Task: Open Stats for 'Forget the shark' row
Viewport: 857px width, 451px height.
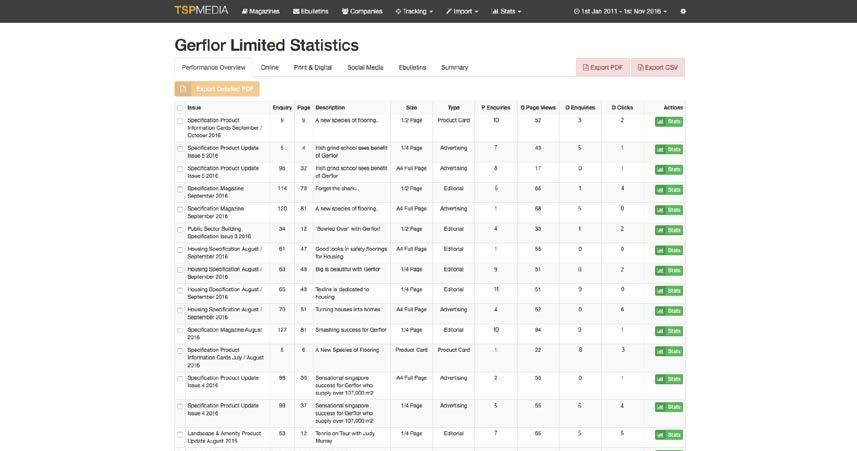Action: (x=668, y=190)
